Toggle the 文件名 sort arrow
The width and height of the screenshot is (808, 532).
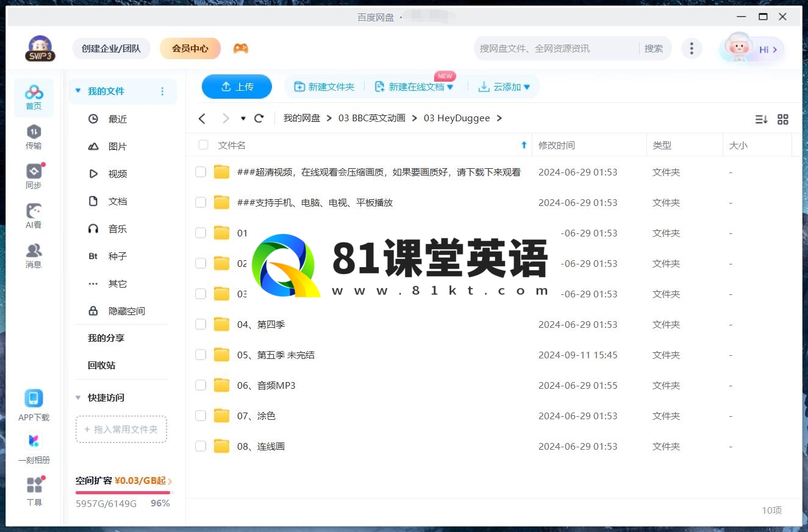[524, 145]
